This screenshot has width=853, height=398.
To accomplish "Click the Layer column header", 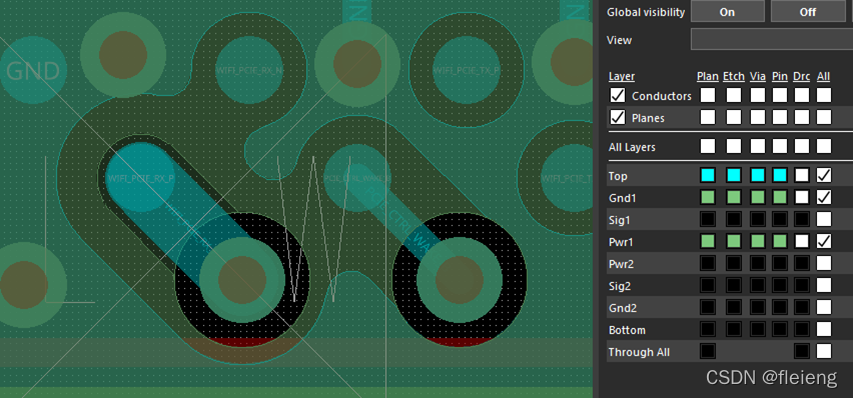I will [x=621, y=77].
